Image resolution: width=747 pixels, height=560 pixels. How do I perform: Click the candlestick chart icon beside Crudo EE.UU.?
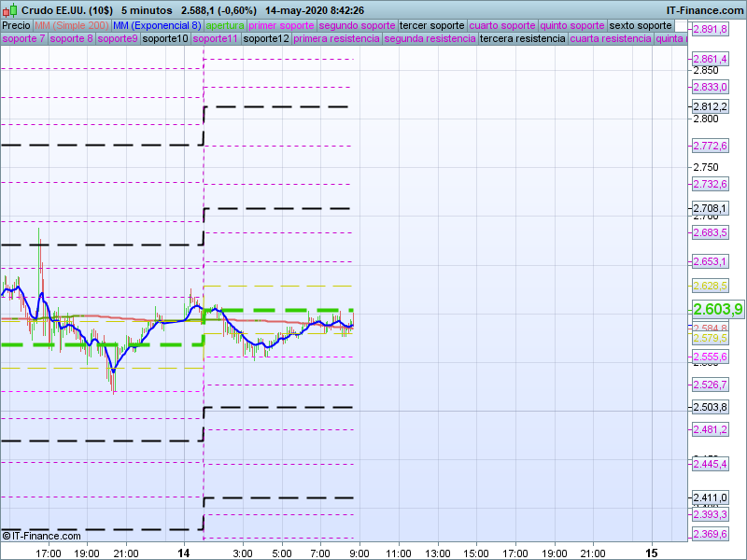point(9,9)
